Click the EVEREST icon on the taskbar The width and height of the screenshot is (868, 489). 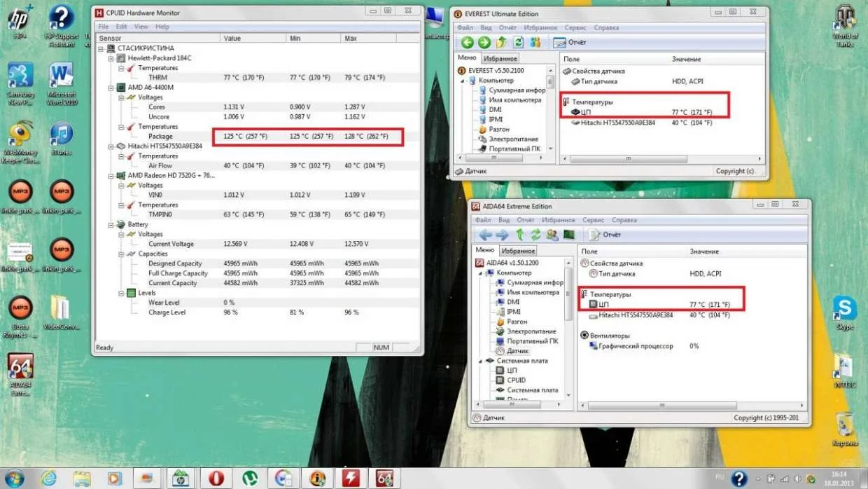pos(317,478)
